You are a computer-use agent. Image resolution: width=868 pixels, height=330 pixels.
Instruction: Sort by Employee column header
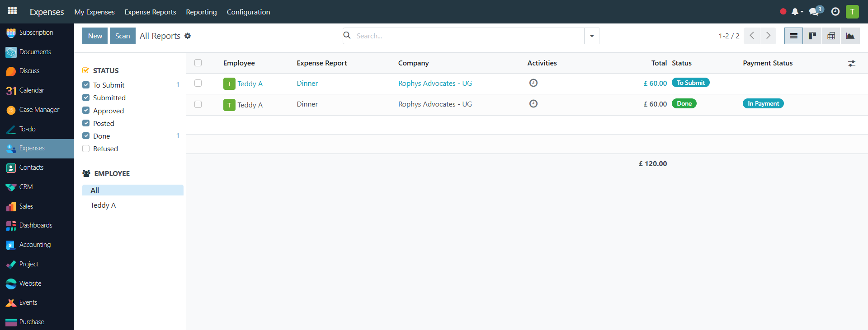click(239, 63)
